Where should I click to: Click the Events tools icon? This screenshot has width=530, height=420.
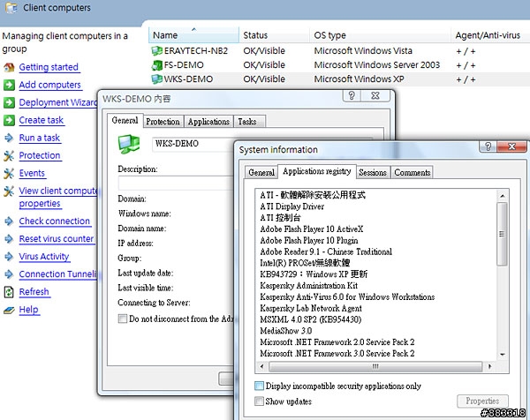click(x=9, y=173)
